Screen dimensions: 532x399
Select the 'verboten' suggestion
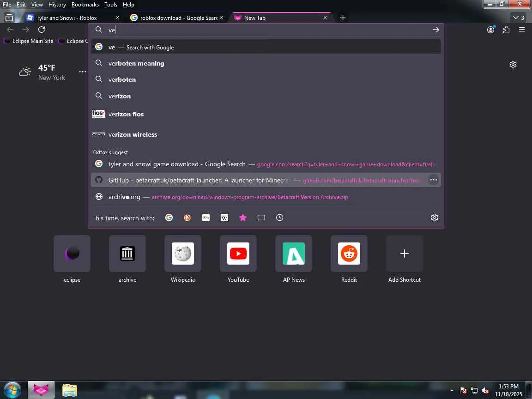click(x=266, y=79)
